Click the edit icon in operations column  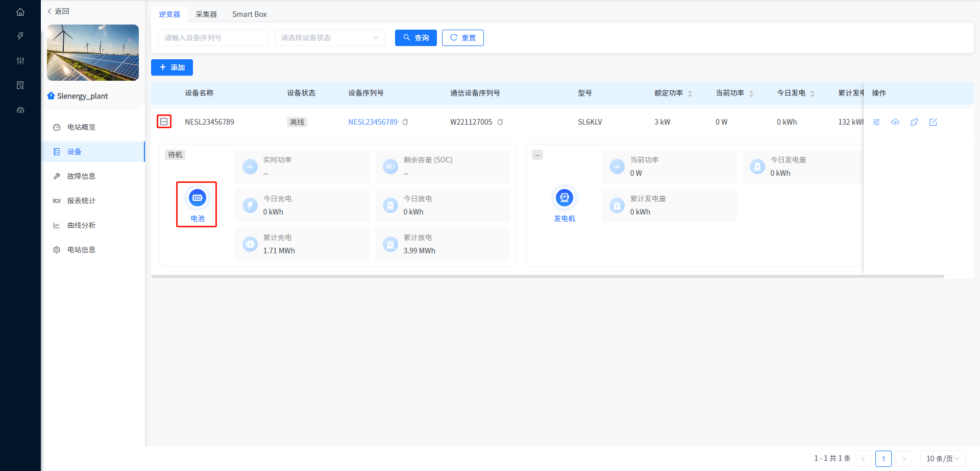[x=933, y=122]
